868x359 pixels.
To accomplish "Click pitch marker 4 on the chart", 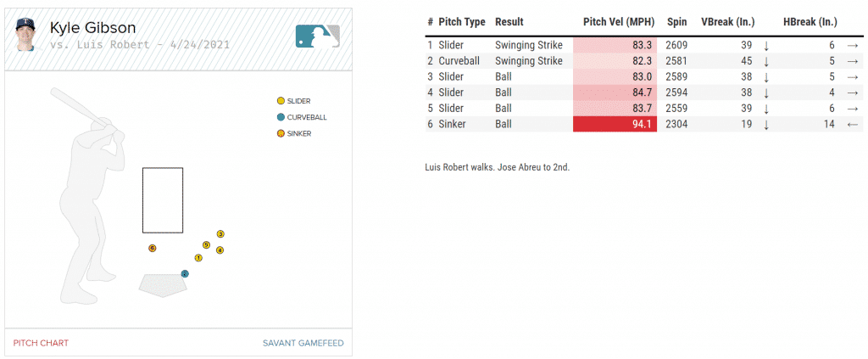I will tap(220, 250).
